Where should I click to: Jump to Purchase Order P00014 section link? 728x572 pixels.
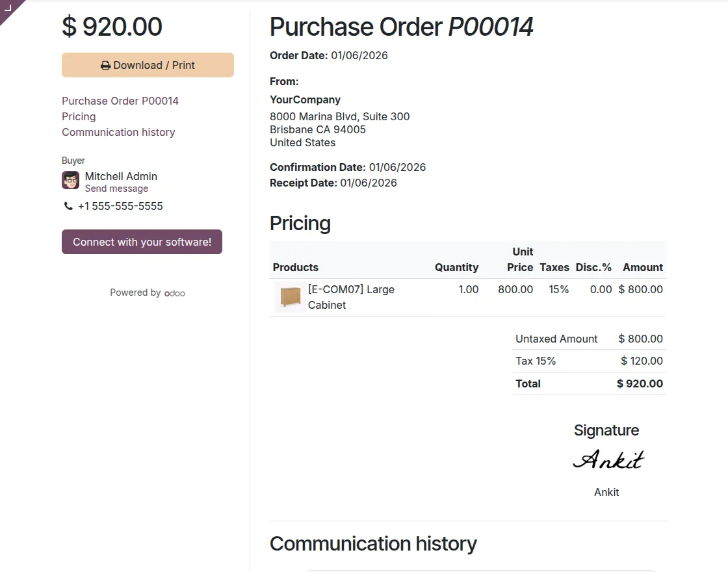(120, 101)
